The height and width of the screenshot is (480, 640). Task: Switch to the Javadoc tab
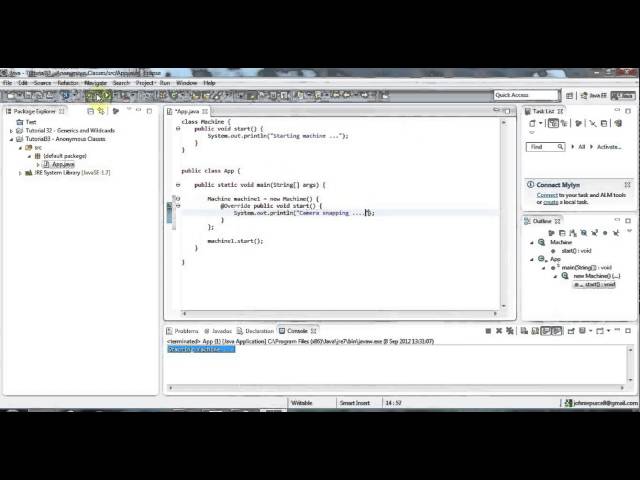(218, 331)
